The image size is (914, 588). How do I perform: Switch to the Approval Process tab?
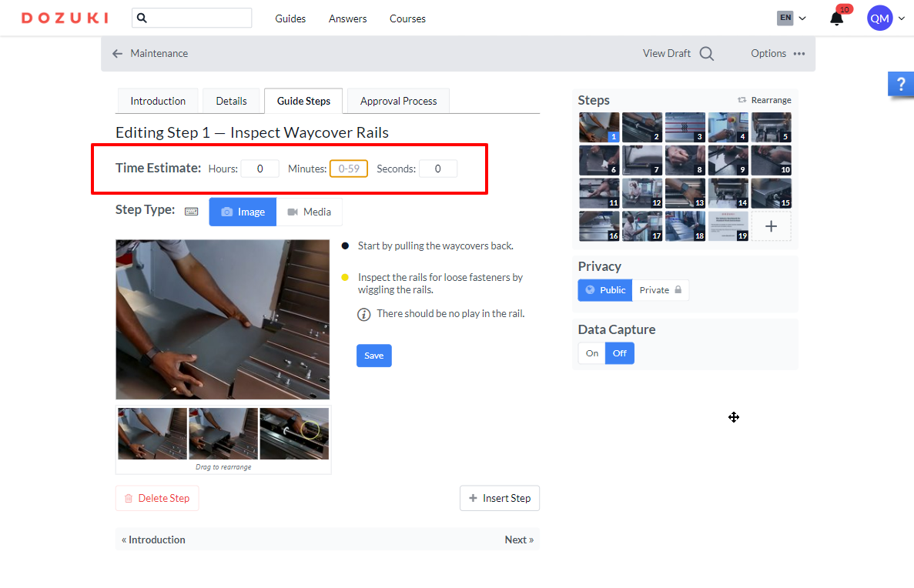[398, 101]
